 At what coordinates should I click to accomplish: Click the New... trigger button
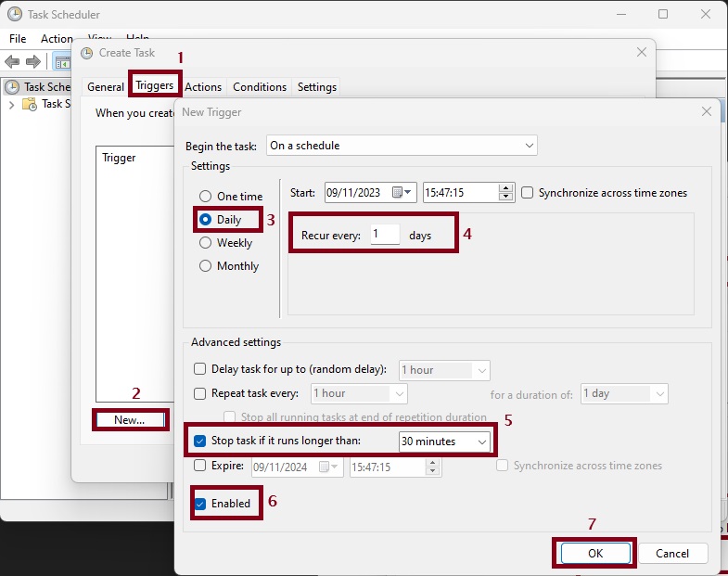pyautogui.click(x=130, y=420)
